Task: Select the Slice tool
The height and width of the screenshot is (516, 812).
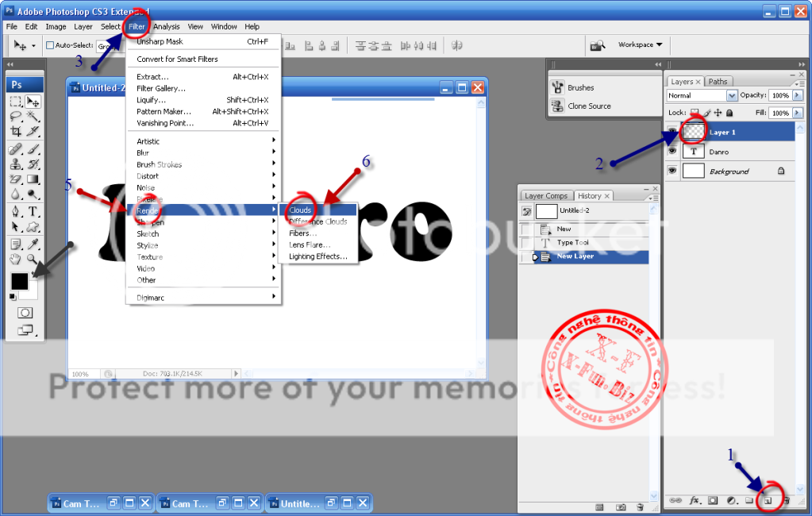Action: point(33,132)
